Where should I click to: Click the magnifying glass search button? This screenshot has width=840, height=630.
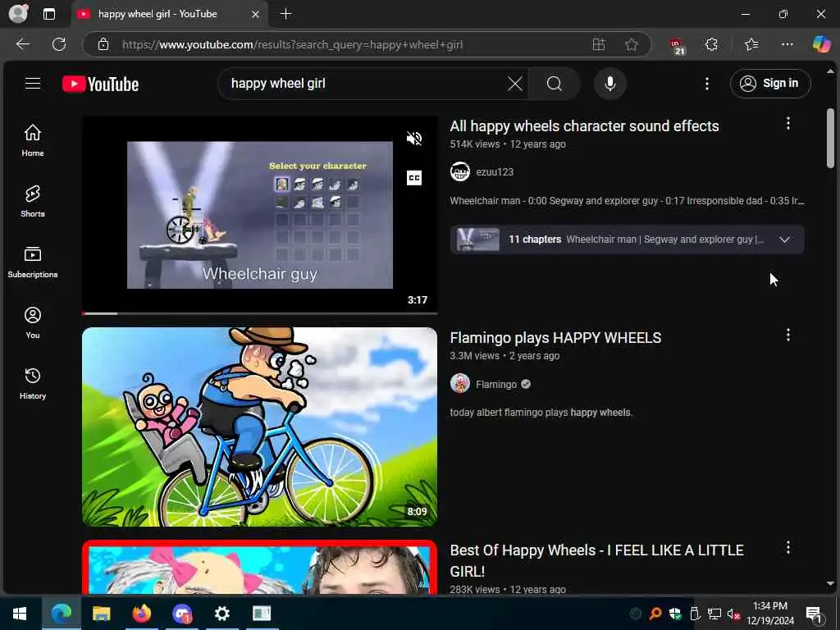click(555, 84)
